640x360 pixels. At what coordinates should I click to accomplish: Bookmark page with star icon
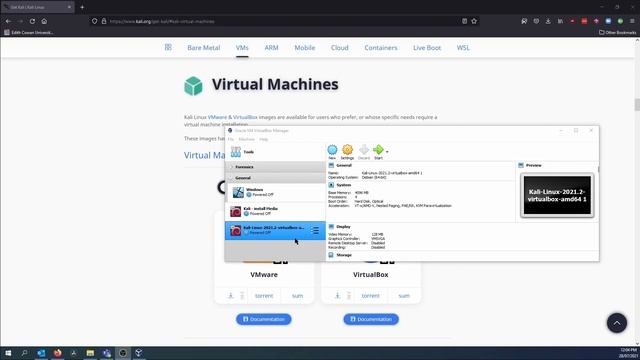(x=474, y=21)
